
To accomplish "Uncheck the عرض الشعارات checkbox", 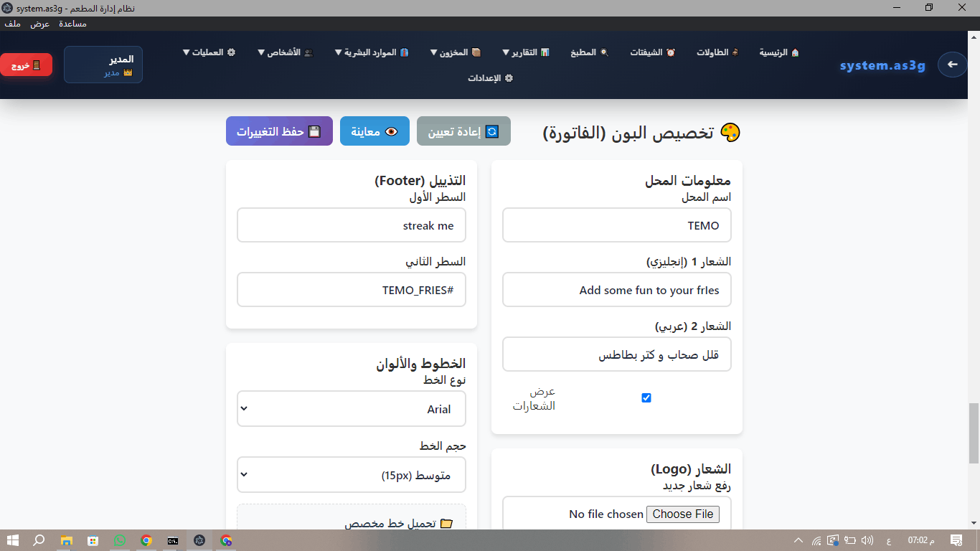I will point(646,397).
